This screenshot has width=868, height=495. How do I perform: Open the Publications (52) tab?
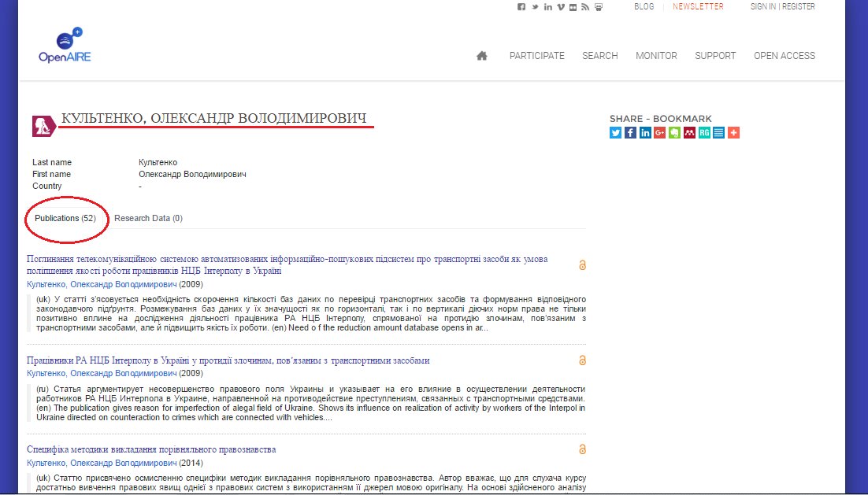(x=66, y=218)
